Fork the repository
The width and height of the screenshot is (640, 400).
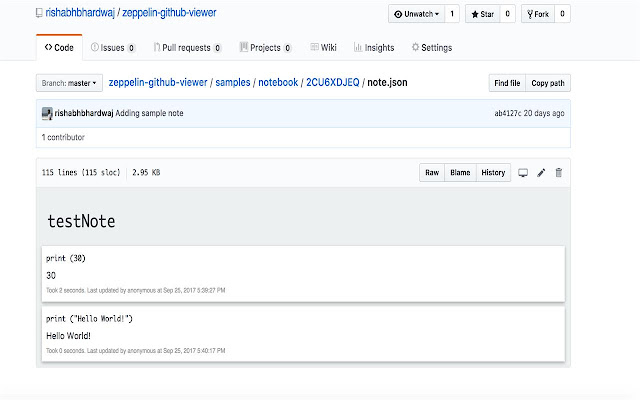(x=538, y=14)
